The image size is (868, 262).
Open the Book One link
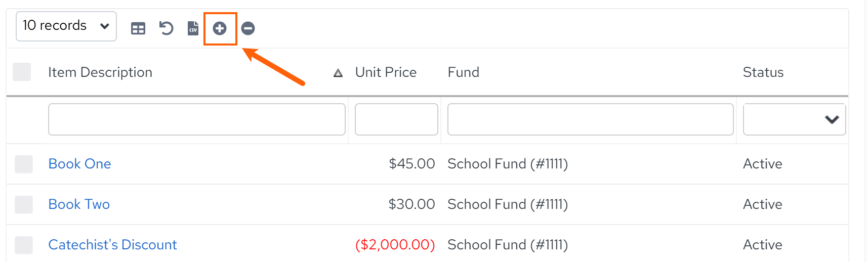[79, 164]
